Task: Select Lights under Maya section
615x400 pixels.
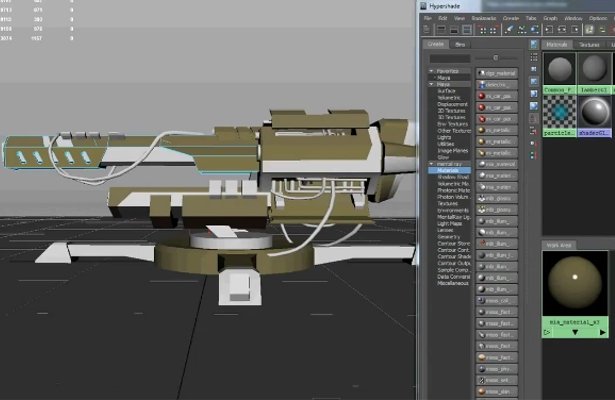Action: click(444, 137)
